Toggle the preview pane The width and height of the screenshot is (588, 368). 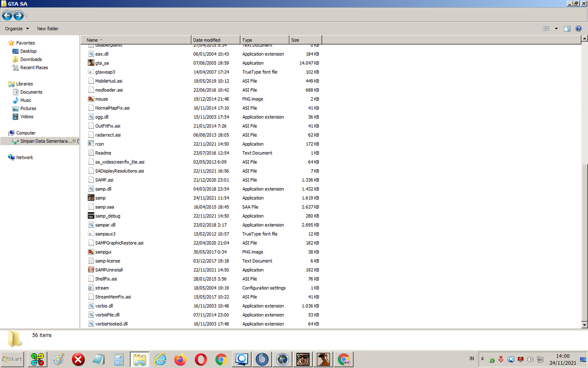[x=567, y=29]
